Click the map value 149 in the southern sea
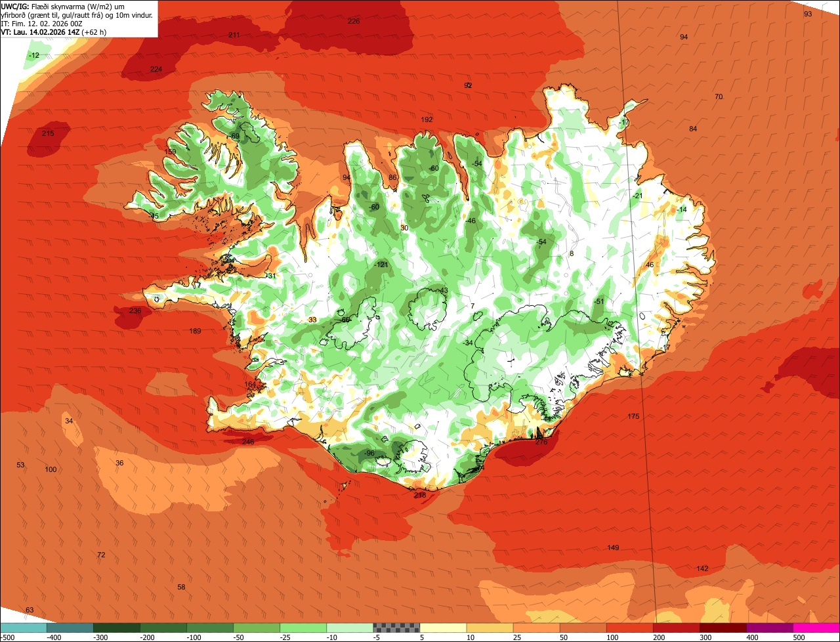The image size is (840, 642). pos(613,547)
